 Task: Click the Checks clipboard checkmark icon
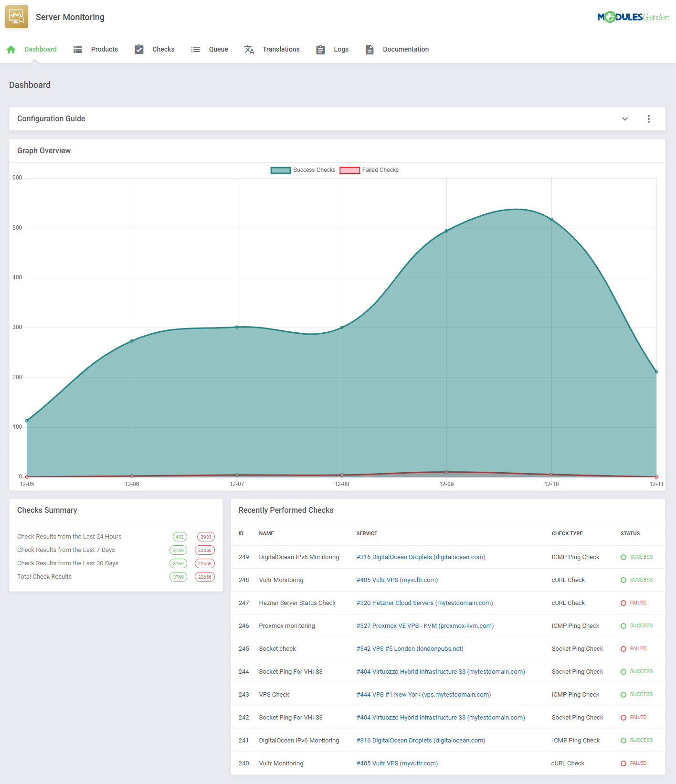coord(139,49)
